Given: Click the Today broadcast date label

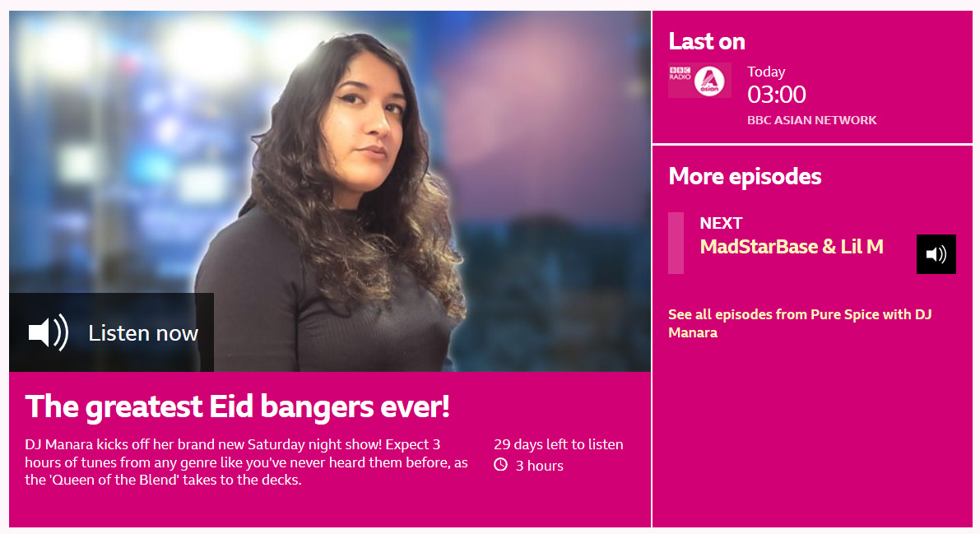Looking at the screenshot, I should coord(766,72).
